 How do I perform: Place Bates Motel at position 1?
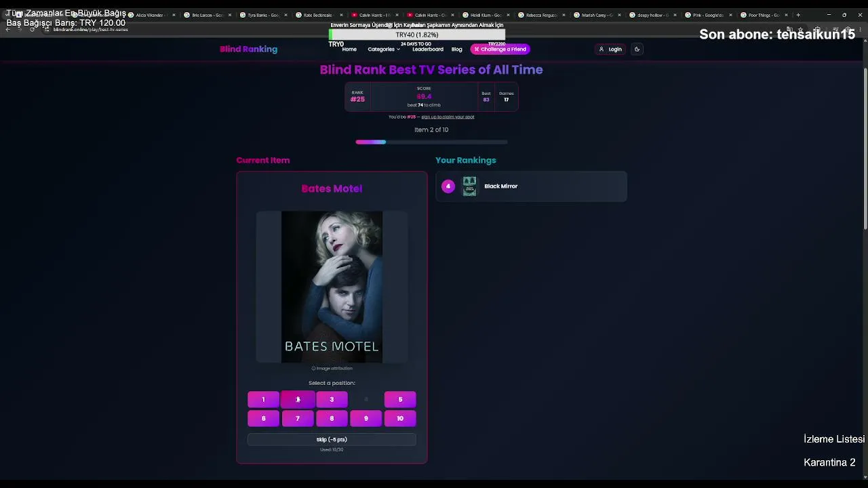coord(263,399)
